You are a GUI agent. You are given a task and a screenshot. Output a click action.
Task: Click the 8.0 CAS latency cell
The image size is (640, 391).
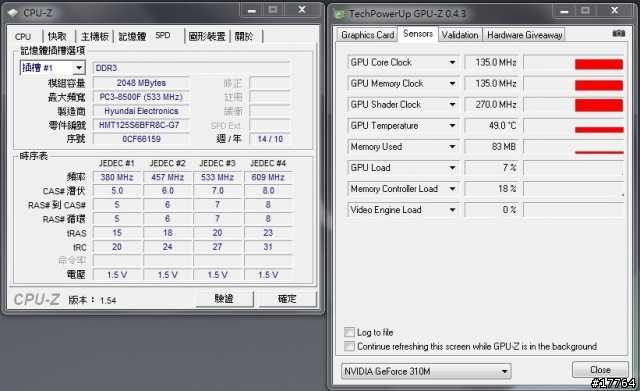point(268,191)
